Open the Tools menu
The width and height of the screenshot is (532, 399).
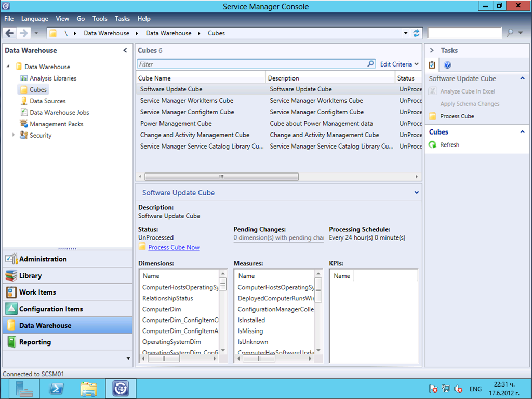click(x=100, y=19)
